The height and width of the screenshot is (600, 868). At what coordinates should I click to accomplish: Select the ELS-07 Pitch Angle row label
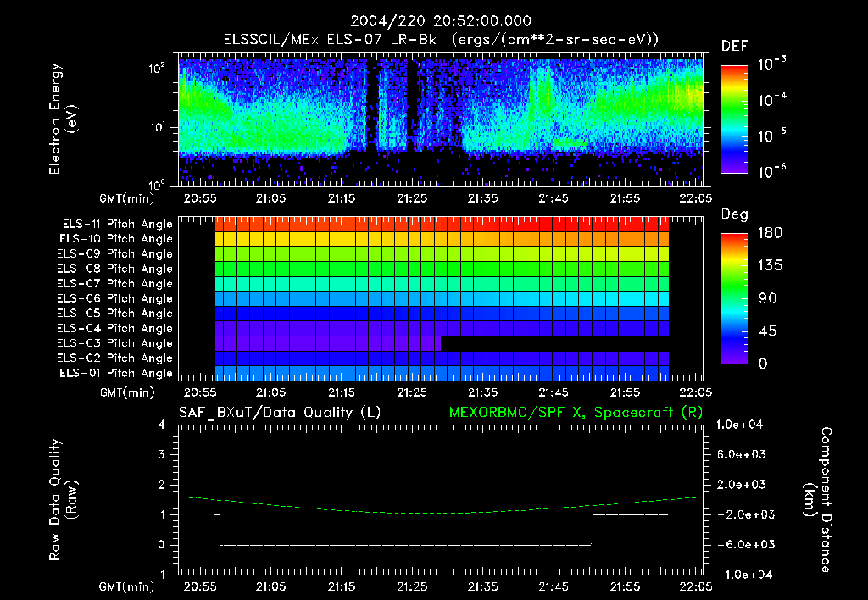coord(114,283)
